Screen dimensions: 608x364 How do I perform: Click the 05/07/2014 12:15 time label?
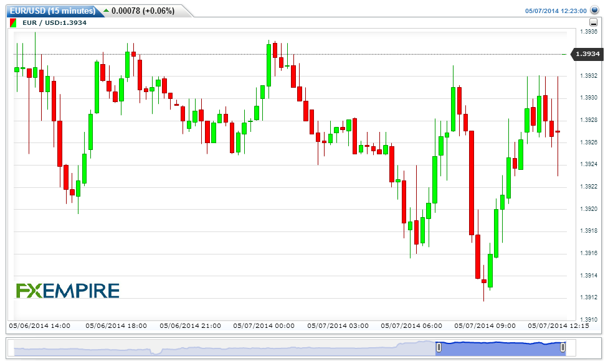click(x=558, y=325)
